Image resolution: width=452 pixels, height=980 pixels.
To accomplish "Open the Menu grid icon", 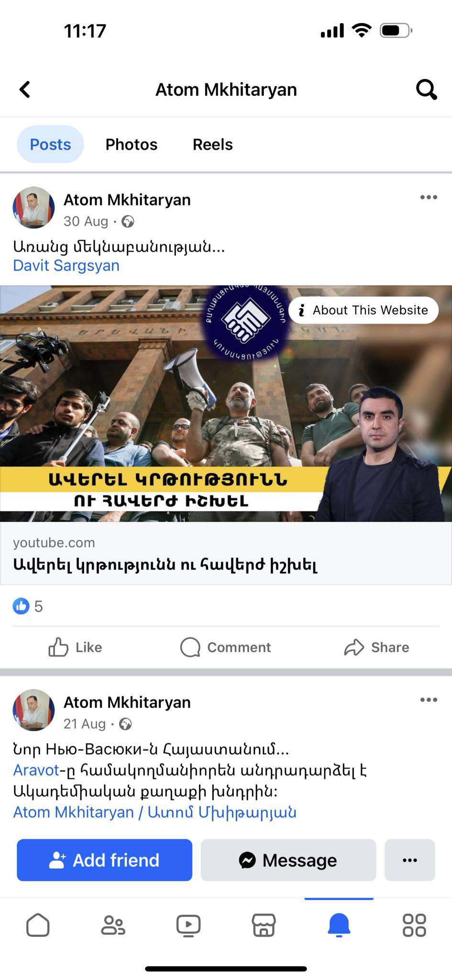I will point(414,925).
